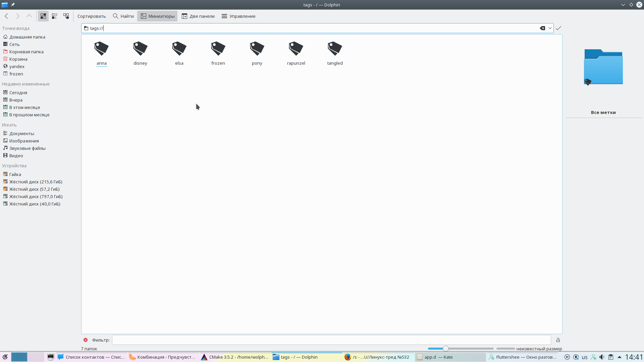This screenshot has width=644, height=362.
Task: Confirm location with the checkmark button
Action: [558, 28]
